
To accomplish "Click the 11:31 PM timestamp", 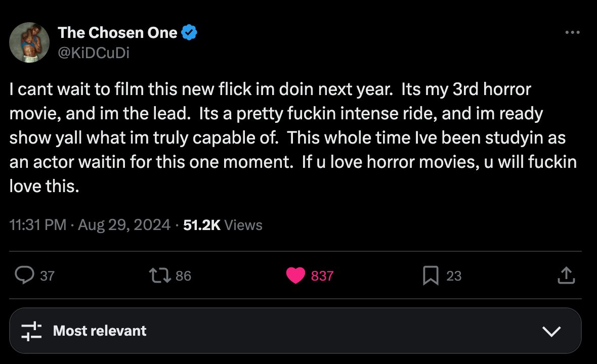I will [x=38, y=225].
